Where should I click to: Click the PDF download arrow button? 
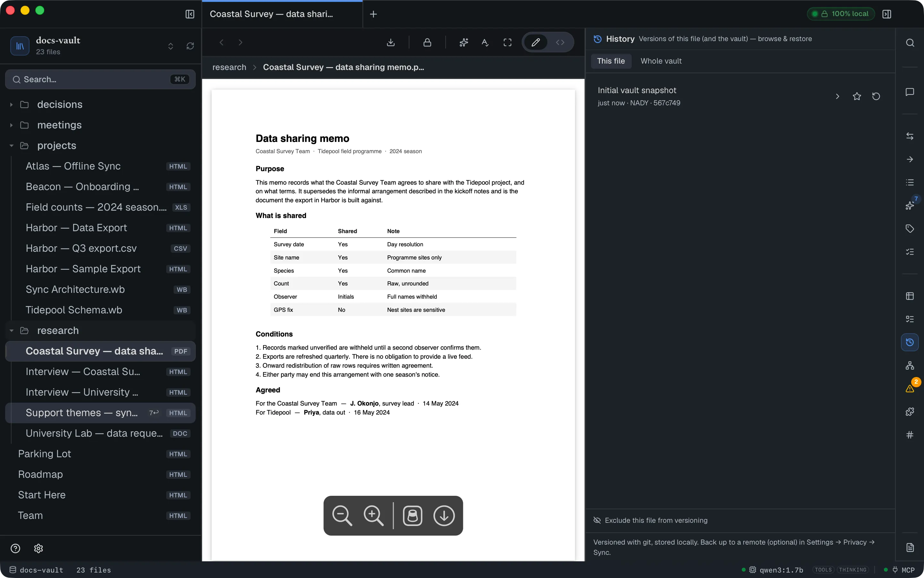click(x=444, y=516)
